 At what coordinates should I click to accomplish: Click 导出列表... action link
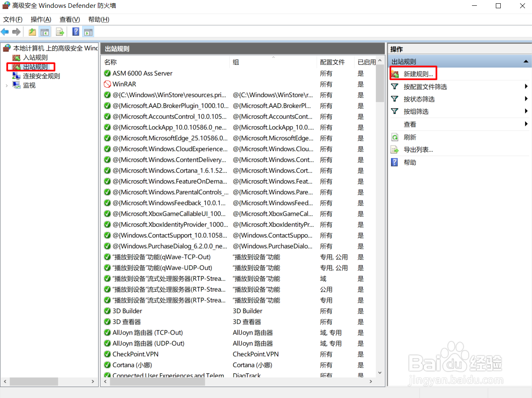point(418,149)
